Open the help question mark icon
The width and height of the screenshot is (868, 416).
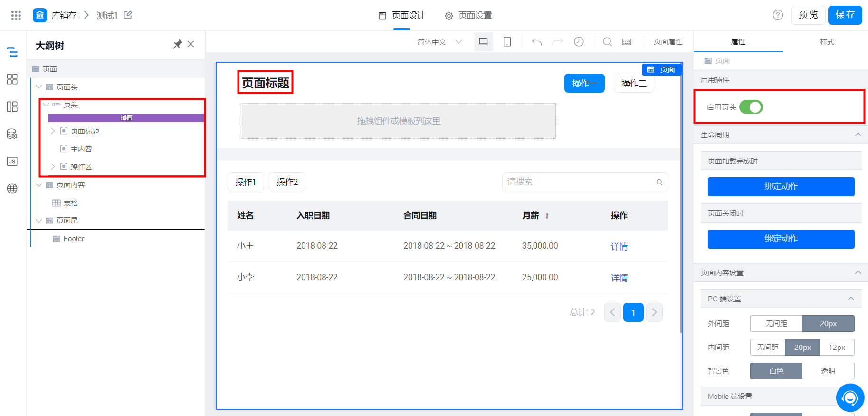[x=778, y=15]
